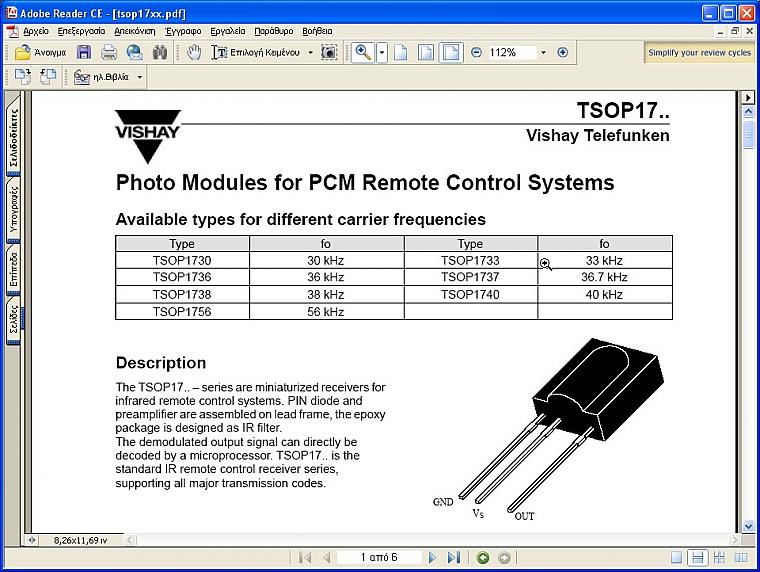Image resolution: width=760 pixels, height=572 pixels.
Task: Click the TSOP1740 table cell
Action: tap(471, 294)
